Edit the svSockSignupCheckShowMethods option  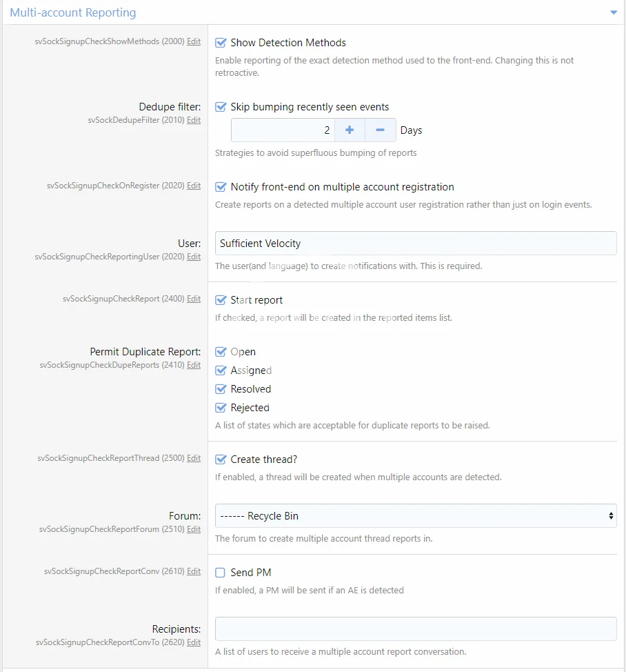(x=194, y=41)
